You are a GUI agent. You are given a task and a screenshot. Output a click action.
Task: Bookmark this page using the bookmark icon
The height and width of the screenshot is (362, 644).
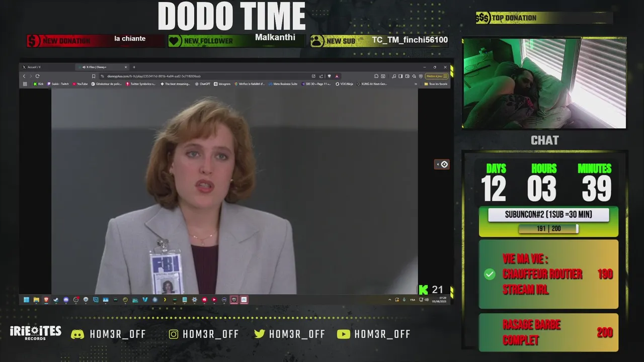coord(93,76)
